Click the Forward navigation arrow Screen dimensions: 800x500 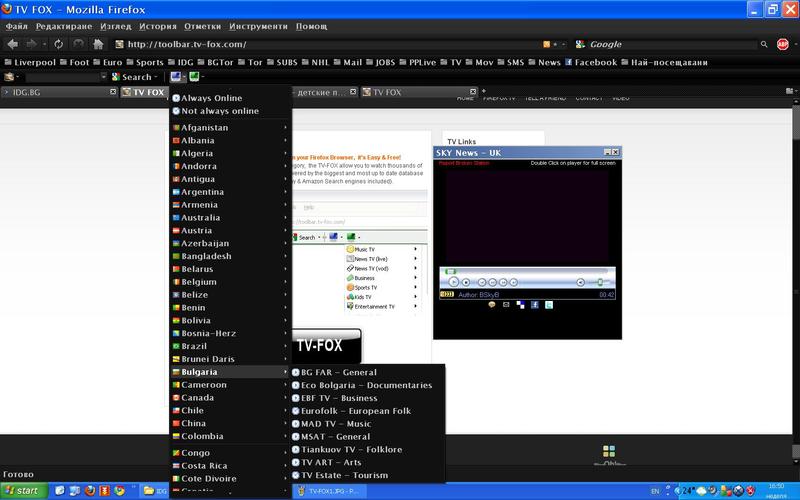32,44
